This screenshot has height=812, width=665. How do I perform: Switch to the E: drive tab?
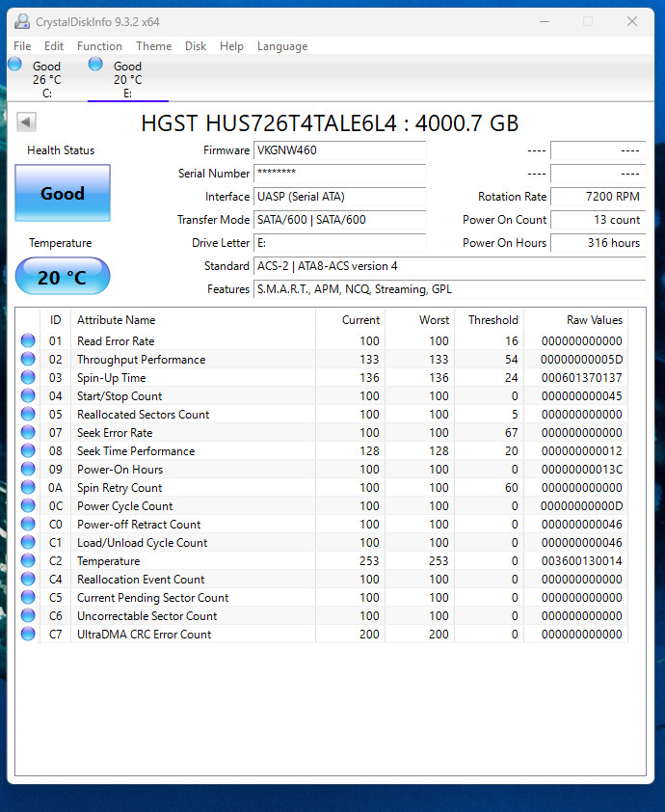coord(128,79)
